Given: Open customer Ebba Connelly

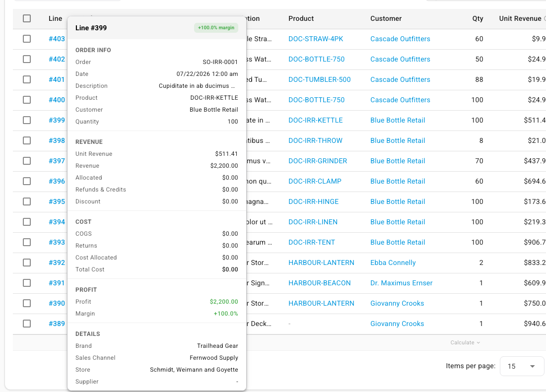Looking at the screenshot, I should pos(393,262).
